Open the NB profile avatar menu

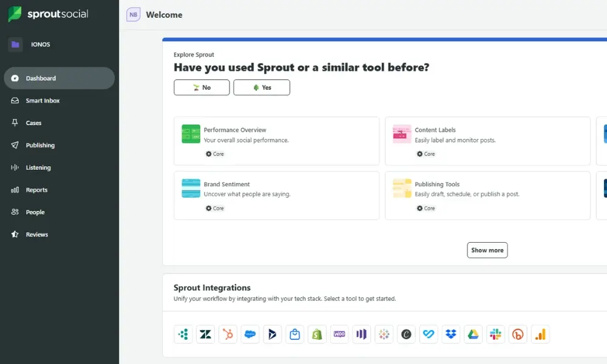[x=133, y=15]
